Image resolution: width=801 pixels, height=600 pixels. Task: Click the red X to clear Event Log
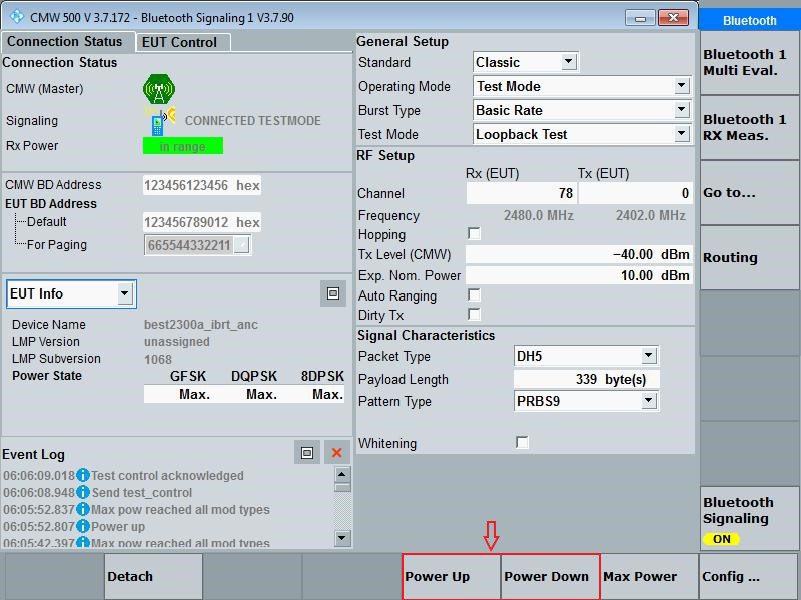(334, 452)
